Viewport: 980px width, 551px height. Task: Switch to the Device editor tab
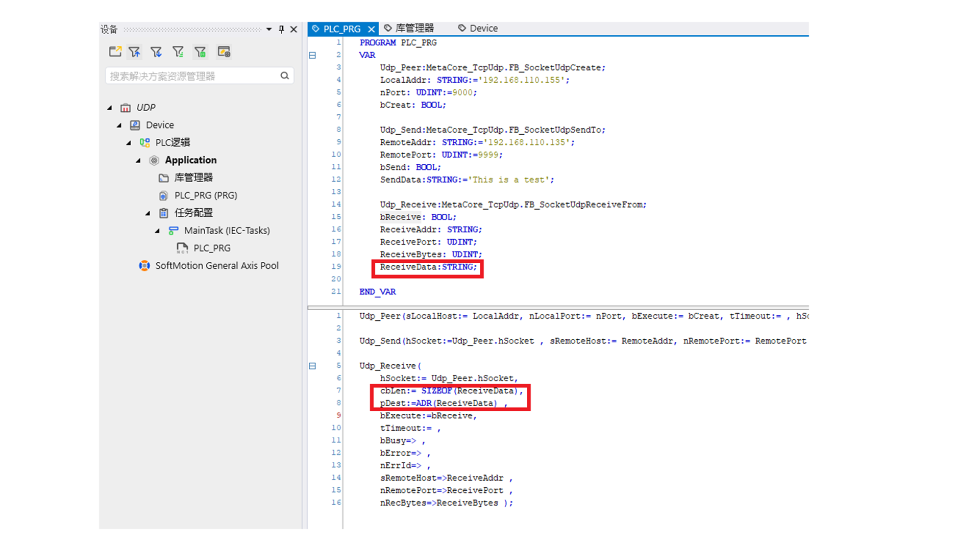tap(483, 28)
